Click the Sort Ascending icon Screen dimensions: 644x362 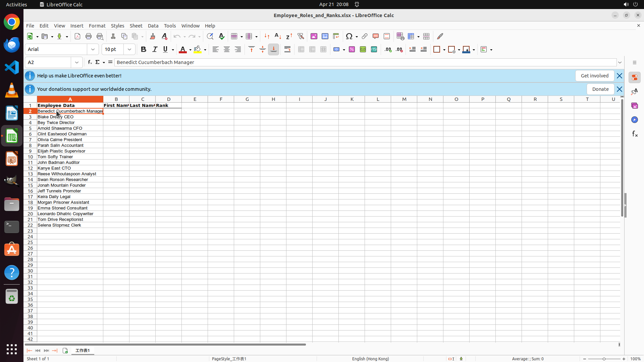point(278,36)
